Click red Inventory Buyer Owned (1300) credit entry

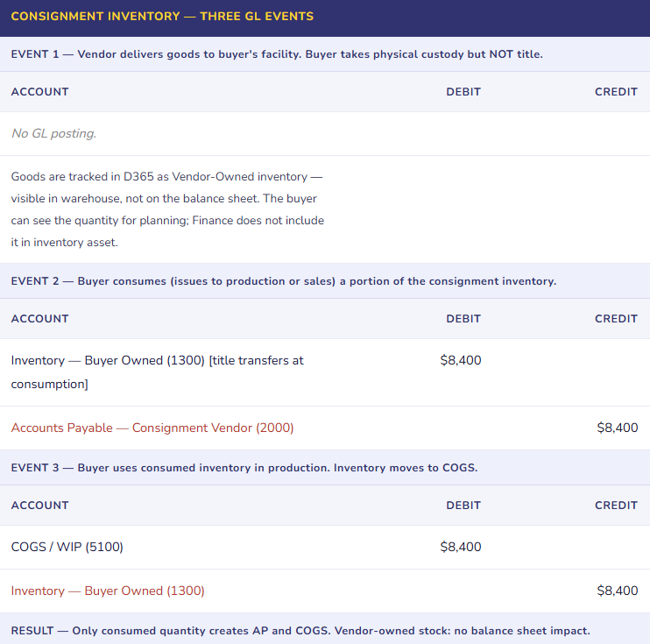(x=108, y=591)
